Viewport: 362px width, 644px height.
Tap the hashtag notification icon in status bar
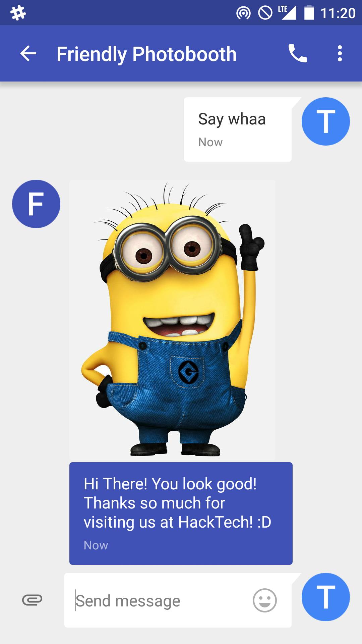pyautogui.click(x=18, y=13)
